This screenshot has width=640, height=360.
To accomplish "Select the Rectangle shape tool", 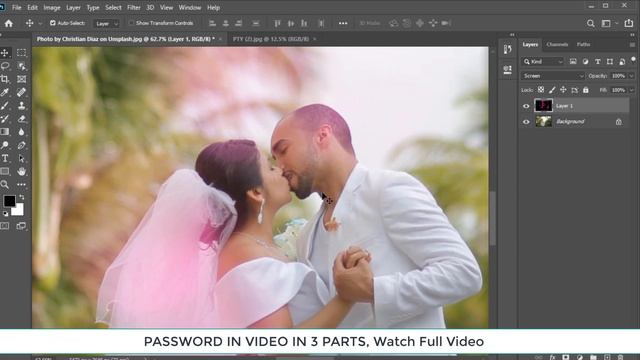I will point(5,171).
